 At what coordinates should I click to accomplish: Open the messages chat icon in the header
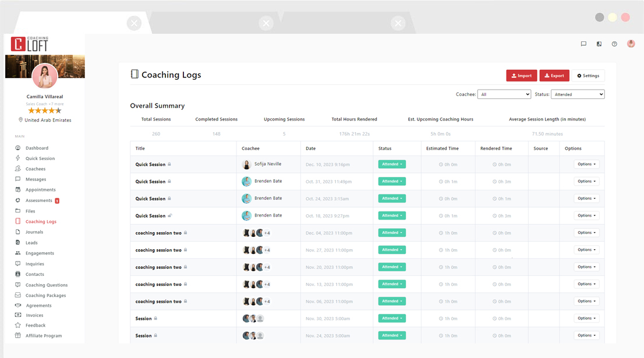point(583,44)
